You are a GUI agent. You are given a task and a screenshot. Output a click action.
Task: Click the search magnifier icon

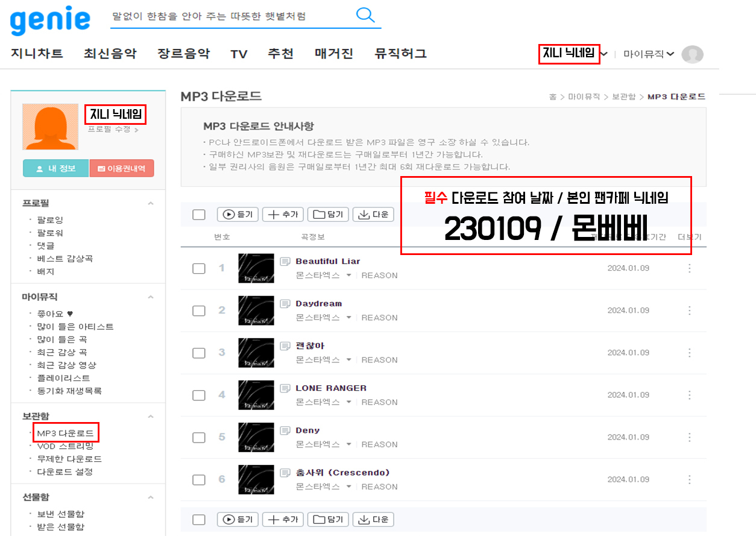[x=365, y=14]
